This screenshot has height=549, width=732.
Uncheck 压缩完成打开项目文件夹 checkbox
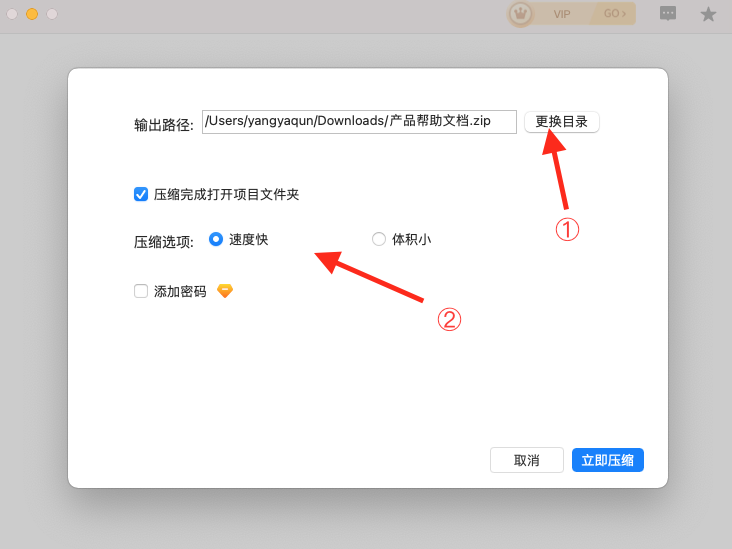(141, 194)
